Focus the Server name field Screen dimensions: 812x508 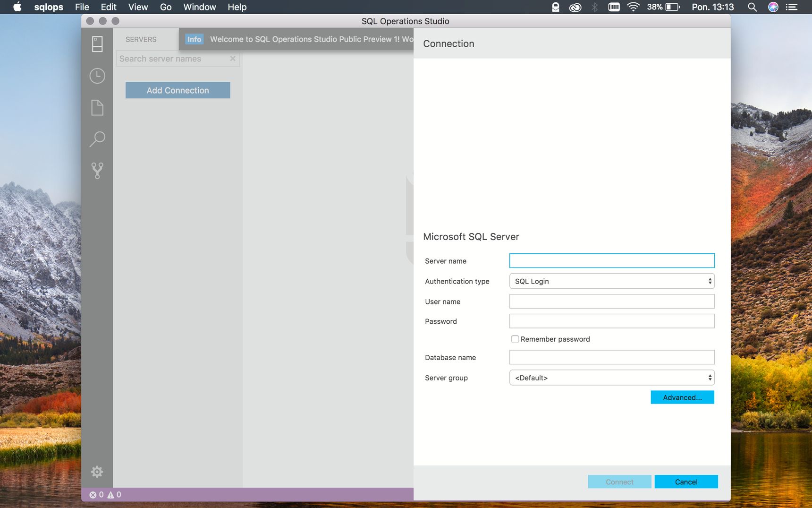coord(612,261)
